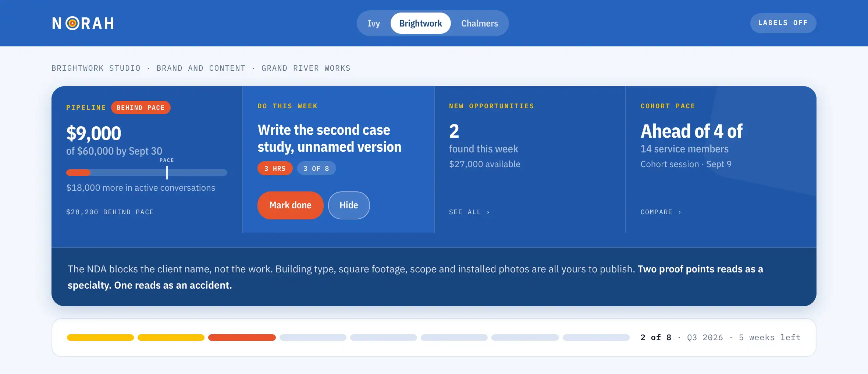Click the '2 of 8' quarter counter
This screenshot has width=868, height=374.
[656, 338]
